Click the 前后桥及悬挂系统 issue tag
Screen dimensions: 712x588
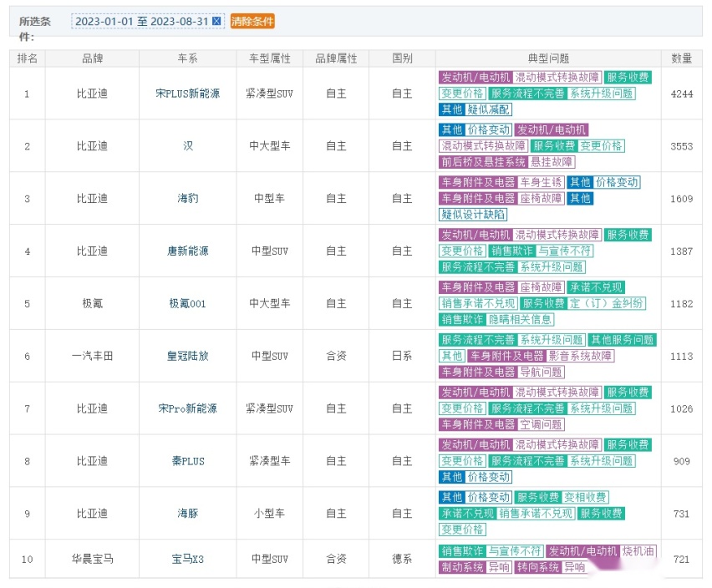coord(483,162)
